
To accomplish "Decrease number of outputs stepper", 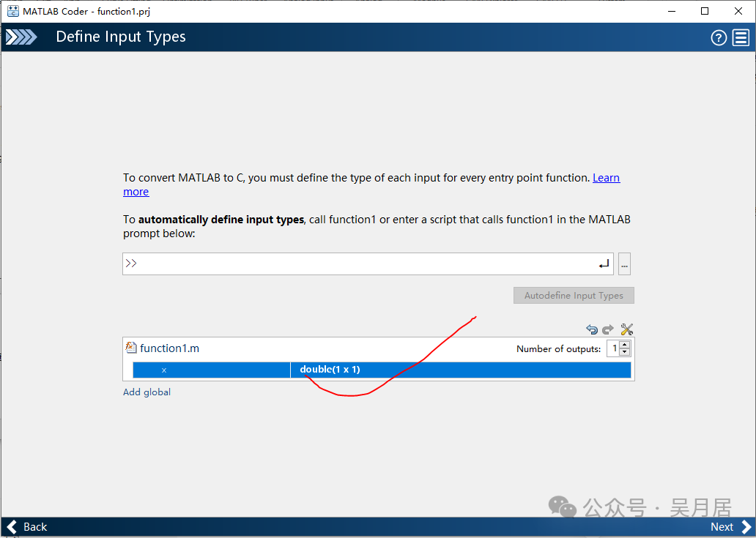I will [624, 352].
